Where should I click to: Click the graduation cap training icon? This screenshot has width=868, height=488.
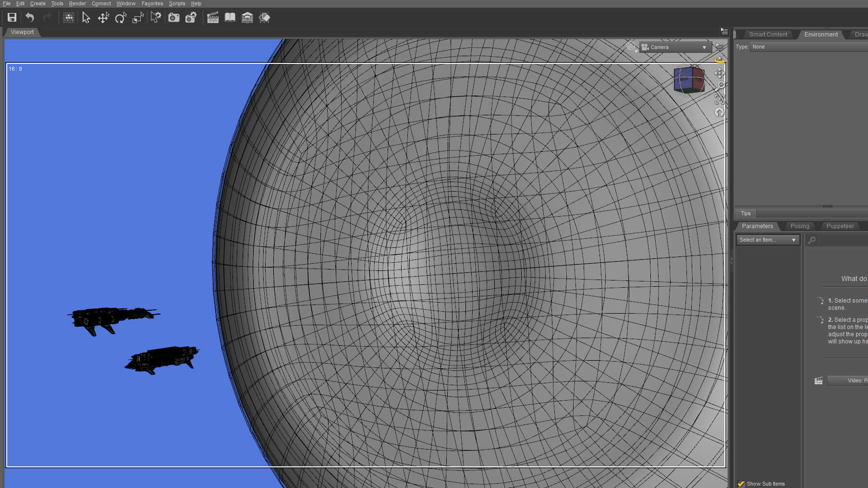[247, 18]
